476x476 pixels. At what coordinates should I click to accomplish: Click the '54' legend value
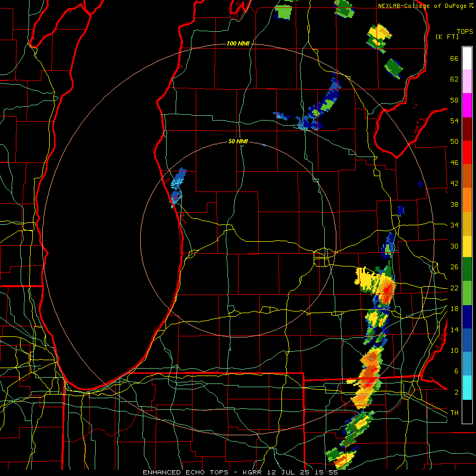[x=454, y=121]
